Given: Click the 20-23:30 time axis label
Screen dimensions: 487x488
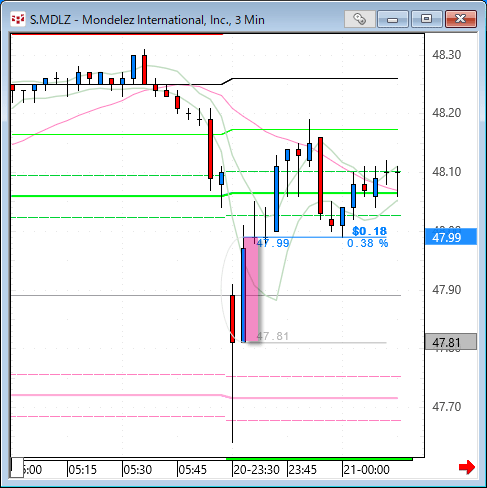Looking at the screenshot, I should (256, 470).
